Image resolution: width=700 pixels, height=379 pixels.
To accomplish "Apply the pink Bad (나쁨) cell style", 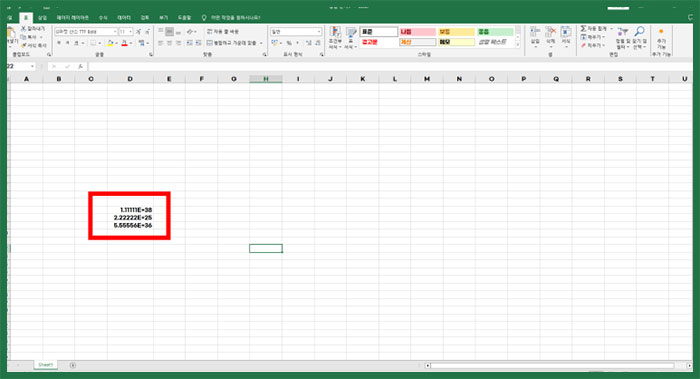I will coord(417,32).
